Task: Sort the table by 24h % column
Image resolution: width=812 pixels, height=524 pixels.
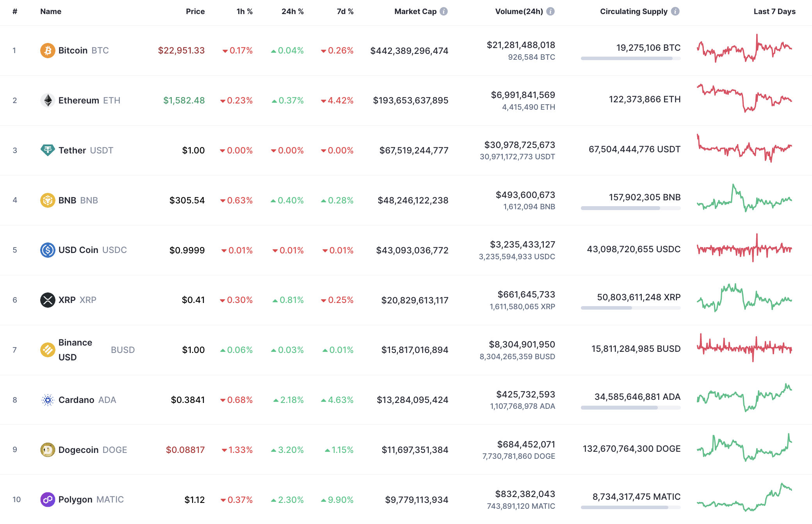Action: [292, 11]
